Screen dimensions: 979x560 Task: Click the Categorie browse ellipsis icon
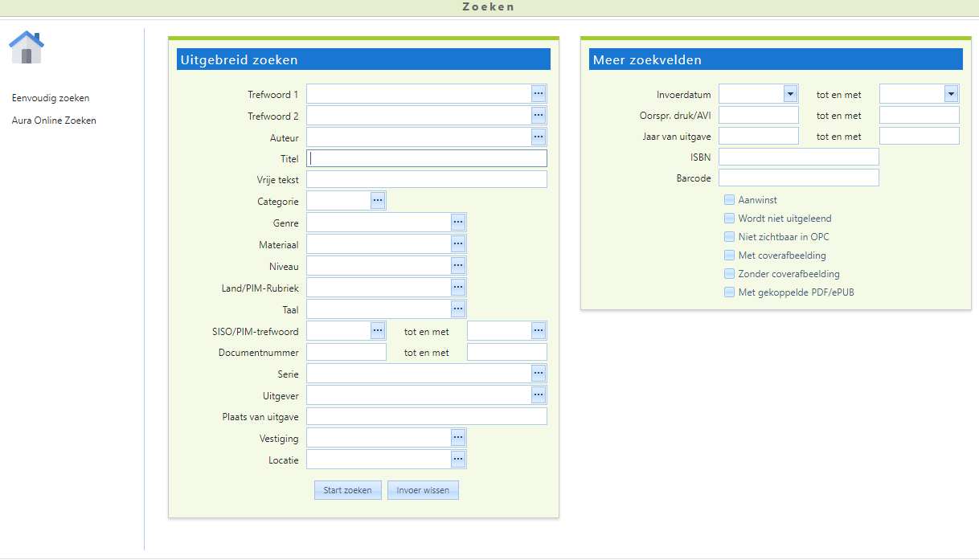378,200
